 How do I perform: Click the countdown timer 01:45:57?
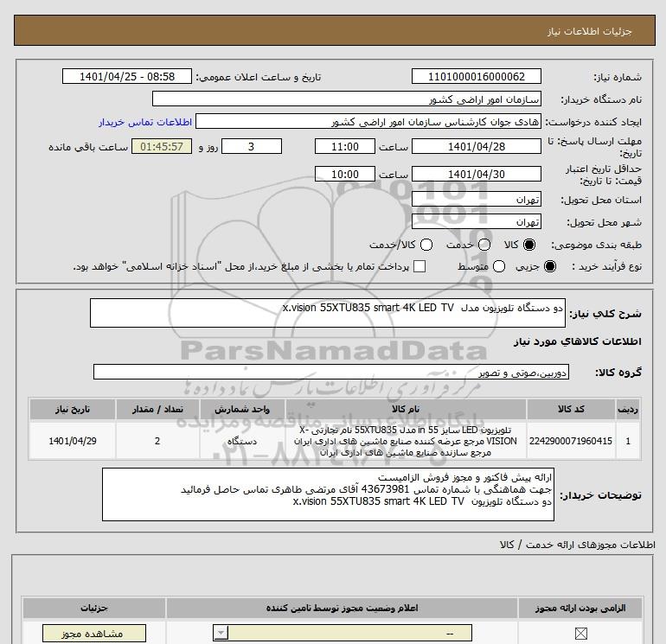pos(162,146)
